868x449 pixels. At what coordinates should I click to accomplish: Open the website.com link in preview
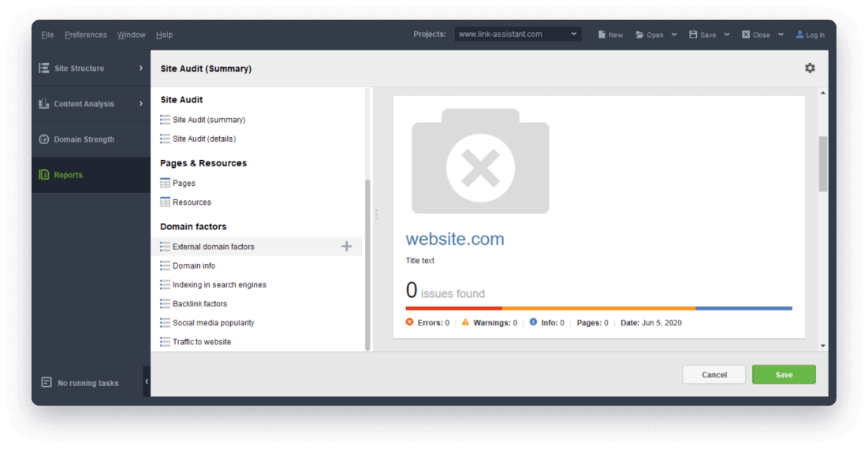pyautogui.click(x=455, y=239)
